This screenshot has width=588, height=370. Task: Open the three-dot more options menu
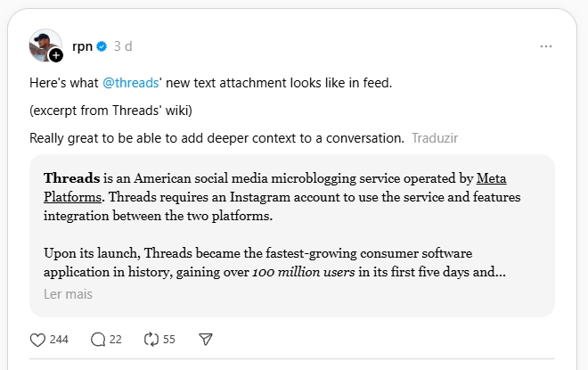[x=545, y=46]
